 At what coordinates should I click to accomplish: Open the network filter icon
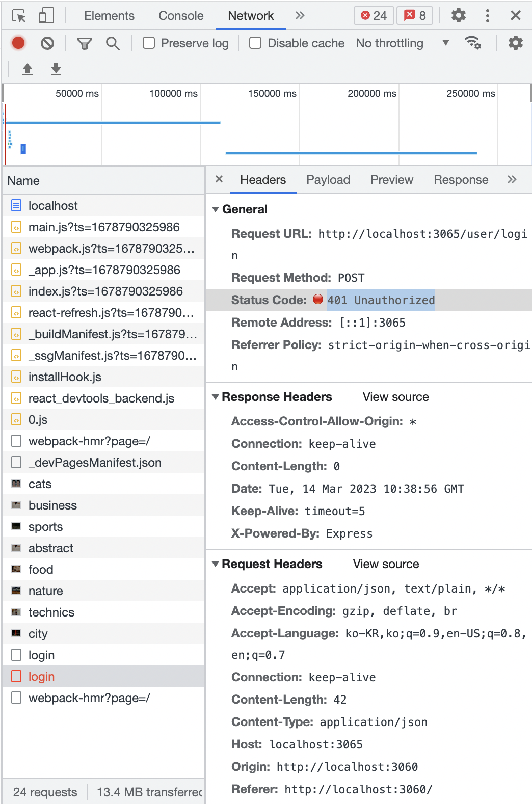point(85,43)
